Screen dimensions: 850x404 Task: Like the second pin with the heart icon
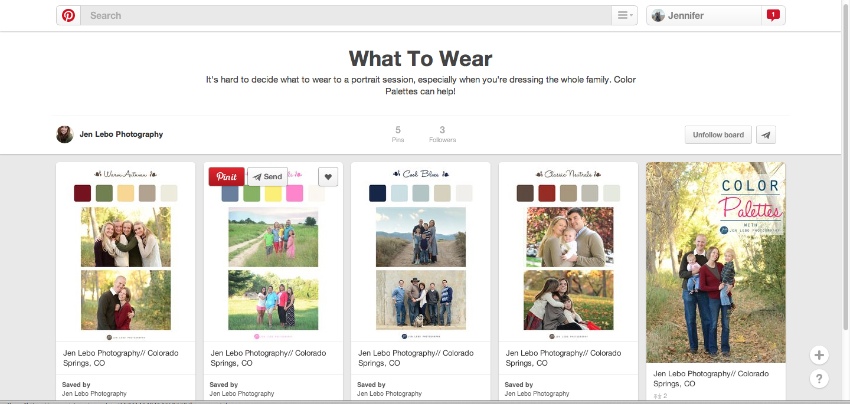click(x=328, y=177)
